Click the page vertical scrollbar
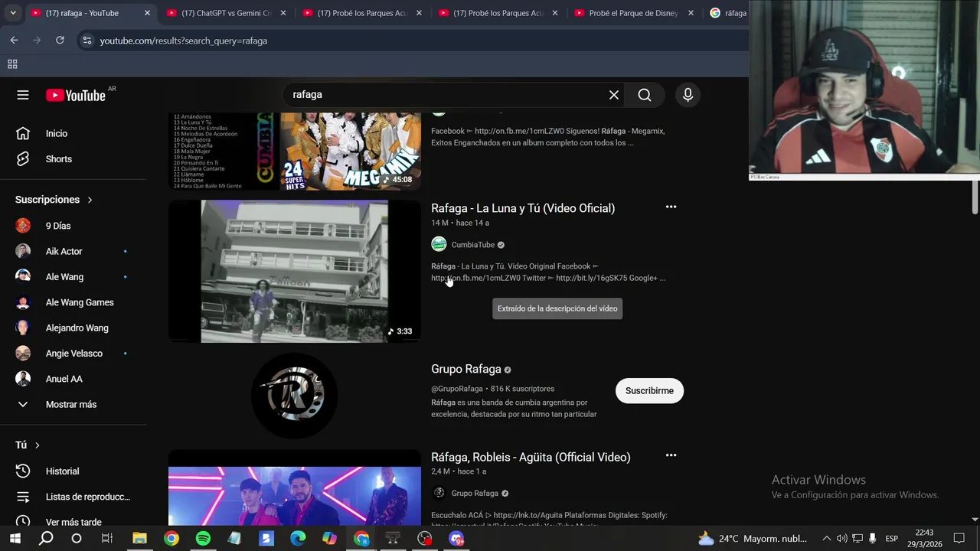The width and height of the screenshot is (980, 551). 975,197
